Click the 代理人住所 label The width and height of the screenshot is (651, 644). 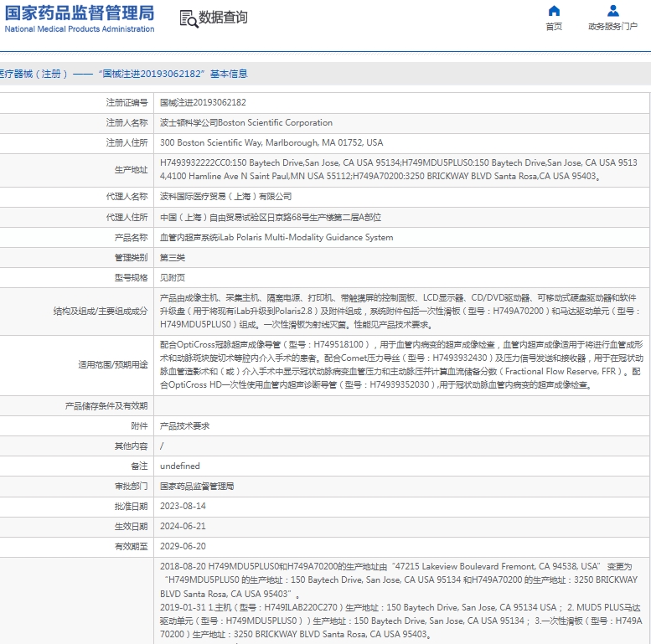tap(127, 218)
